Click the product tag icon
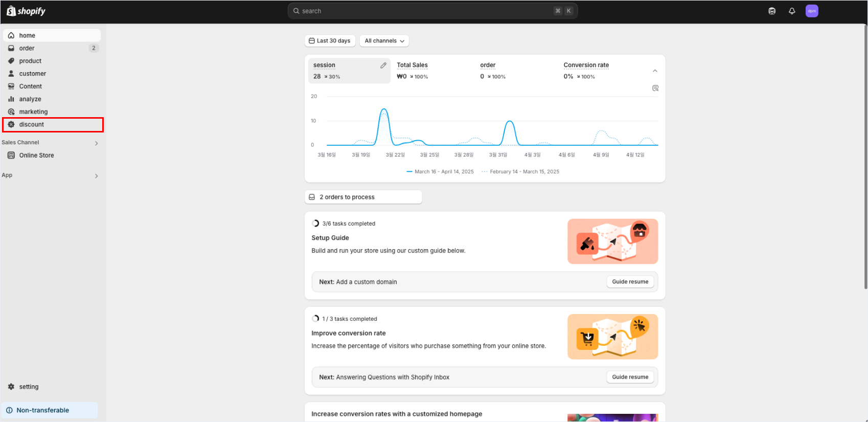 11,61
